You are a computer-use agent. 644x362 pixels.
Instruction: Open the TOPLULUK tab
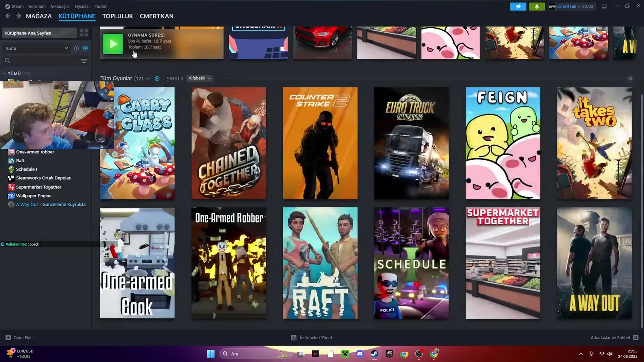tap(118, 16)
